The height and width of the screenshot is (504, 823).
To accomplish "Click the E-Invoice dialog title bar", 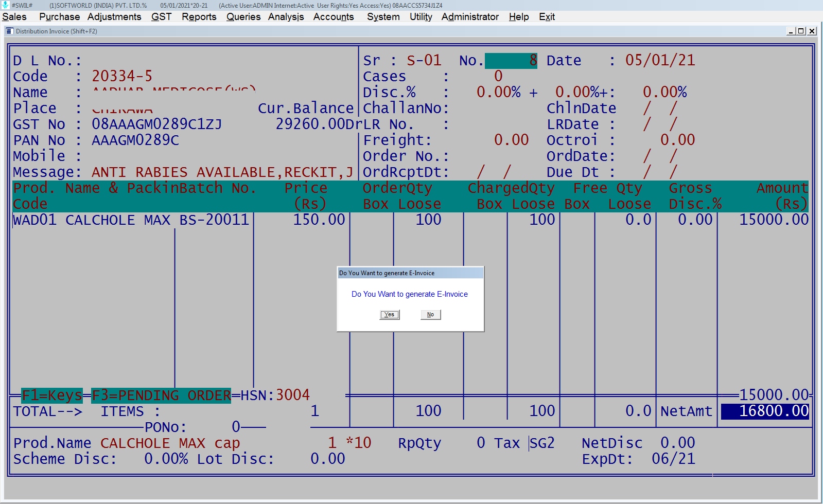I will click(x=410, y=273).
